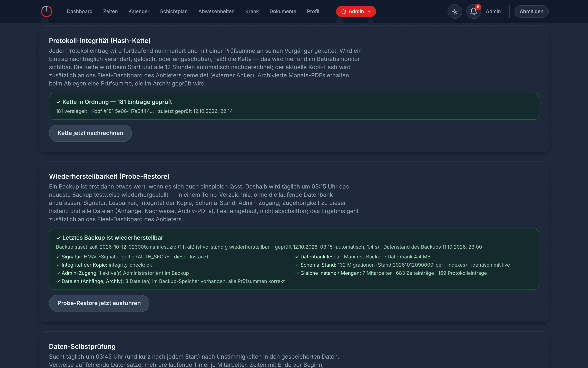Click the 'Dateien (Anhänge, Archiv)' check row
This screenshot has width=588, height=368.
coord(170,281)
